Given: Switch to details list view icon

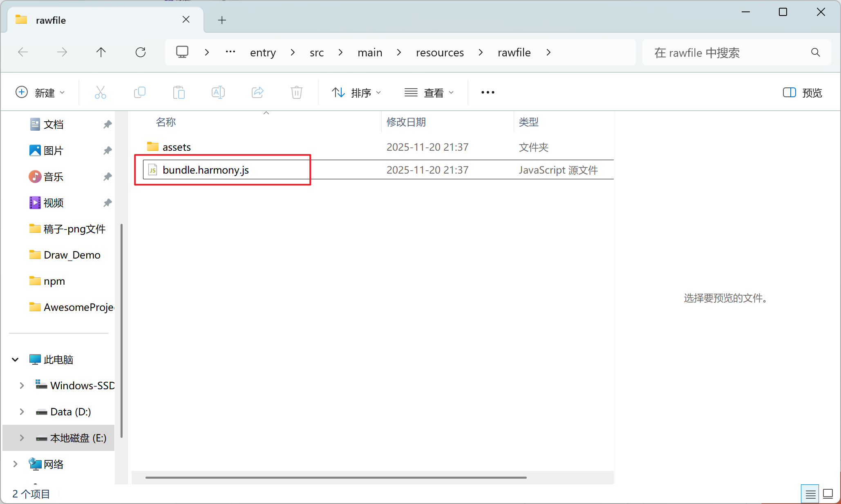Looking at the screenshot, I should (810, 494).
